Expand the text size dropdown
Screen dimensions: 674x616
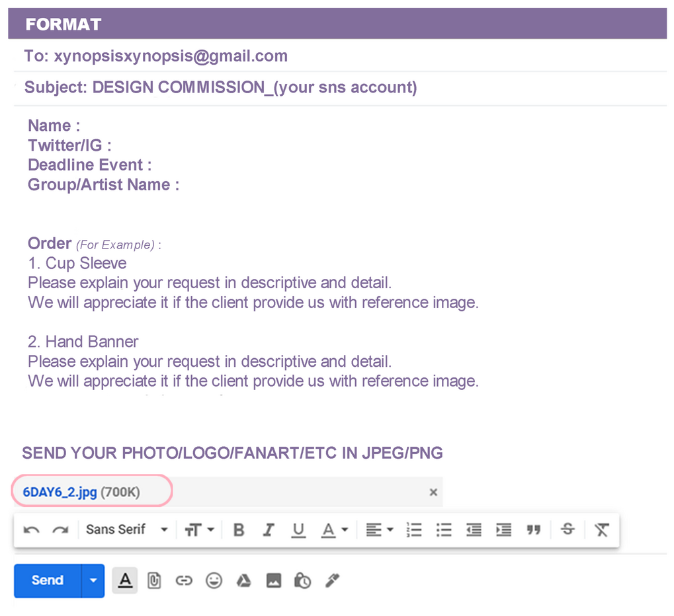[199, 530]
